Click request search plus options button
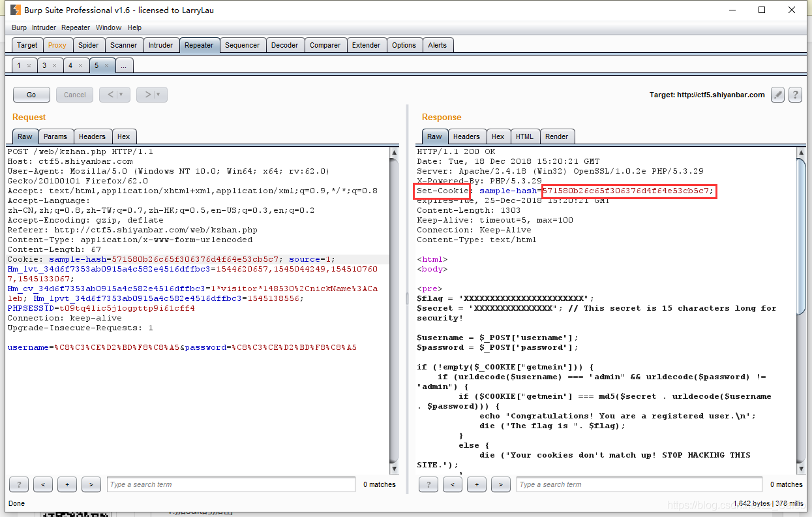The width and height of the screenshot is (812, 517). tap(67, 484)
